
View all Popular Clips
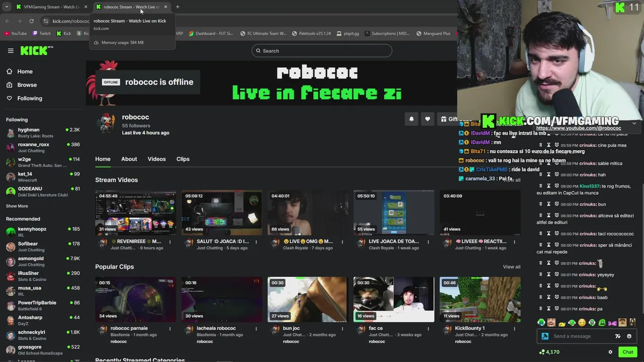tap(511, 267)
